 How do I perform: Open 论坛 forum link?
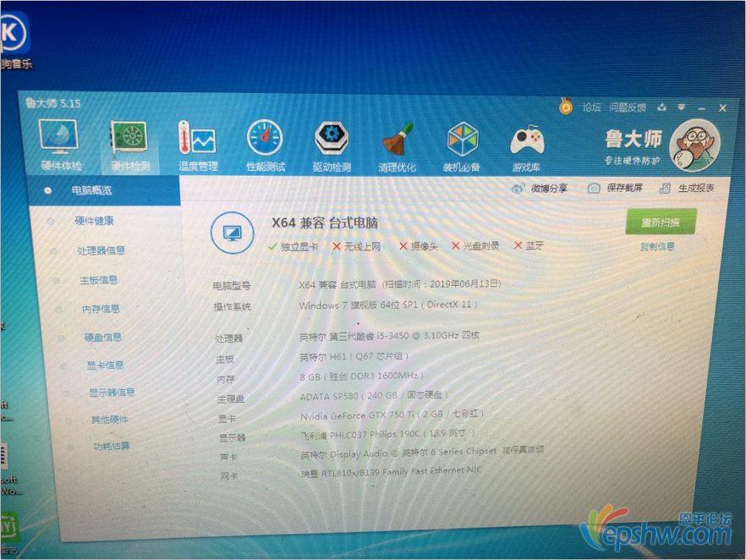591,107
